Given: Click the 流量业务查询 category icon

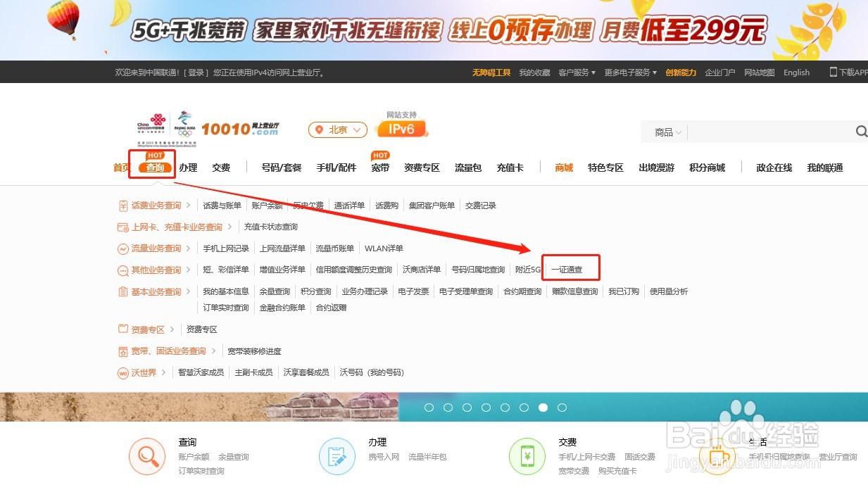Looking at the screenshot, I should click(123, 248).
